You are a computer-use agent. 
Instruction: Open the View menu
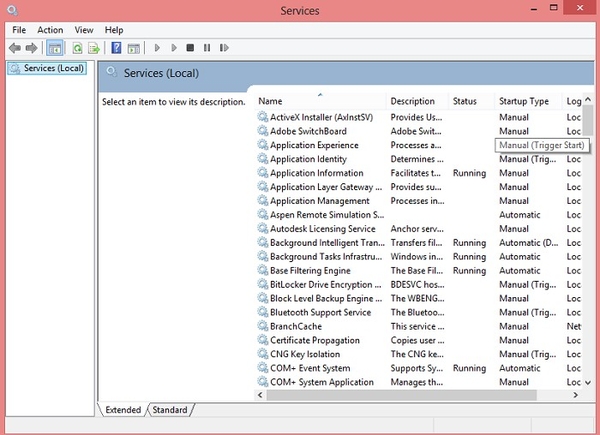click(x=84, y=30)
